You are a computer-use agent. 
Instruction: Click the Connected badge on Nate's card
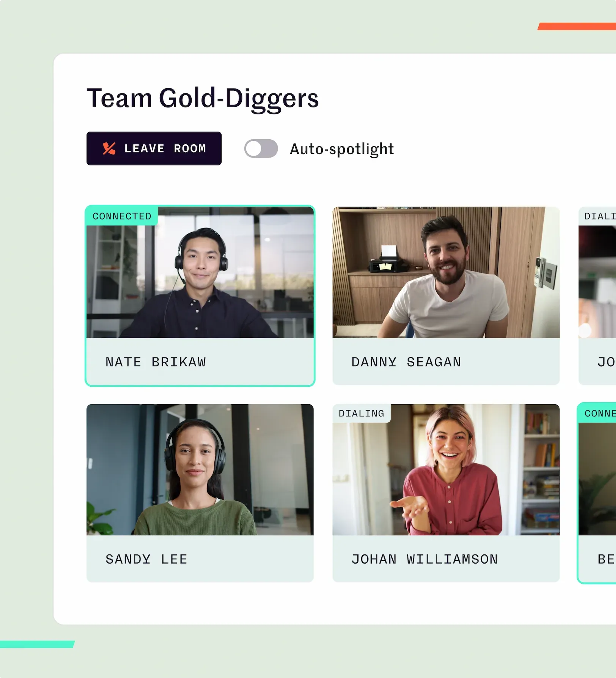(122, 216)
